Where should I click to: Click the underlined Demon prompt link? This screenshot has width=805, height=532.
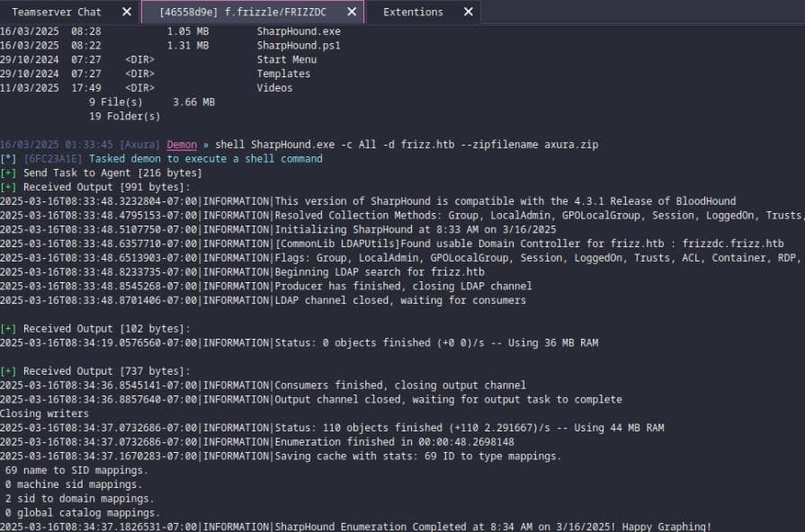pos(182,145)
